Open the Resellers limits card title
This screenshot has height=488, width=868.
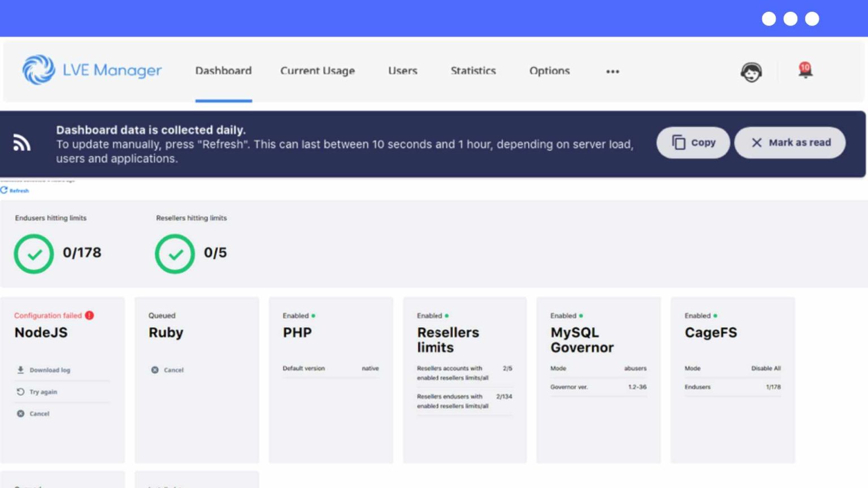[448, 339]
